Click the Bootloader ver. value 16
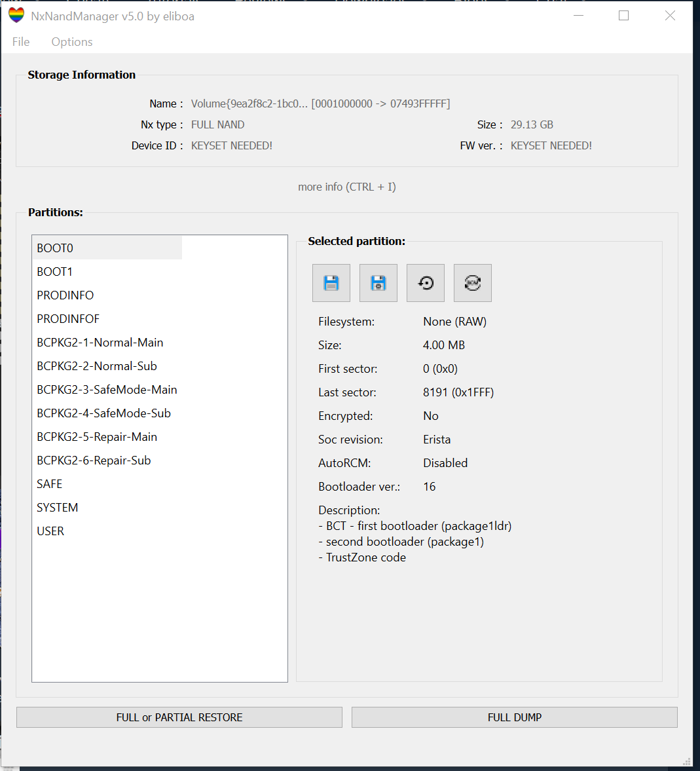Image resolution: width=700 pixels, height=771 pixels. pos(429,487)
